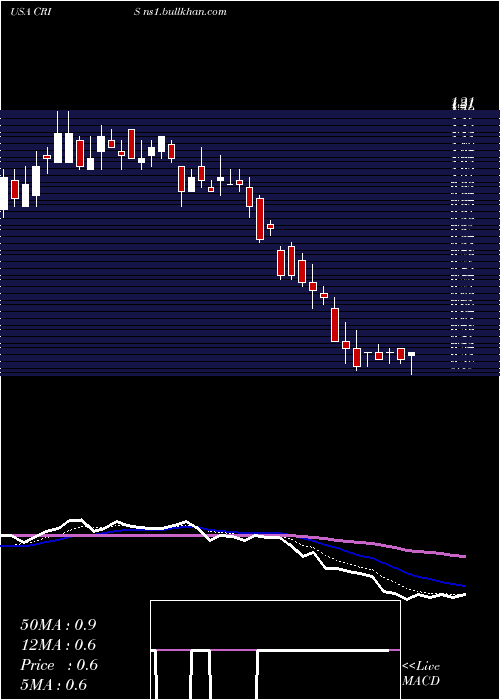Click the '12MA : 0.6' value
The width and height of the screenshot is (500, 700).
click(x=58, y=645)
